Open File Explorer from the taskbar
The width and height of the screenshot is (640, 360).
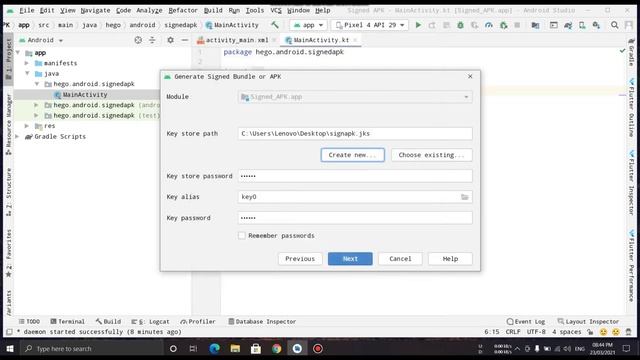pyautogui.click(x=235, y=349)
